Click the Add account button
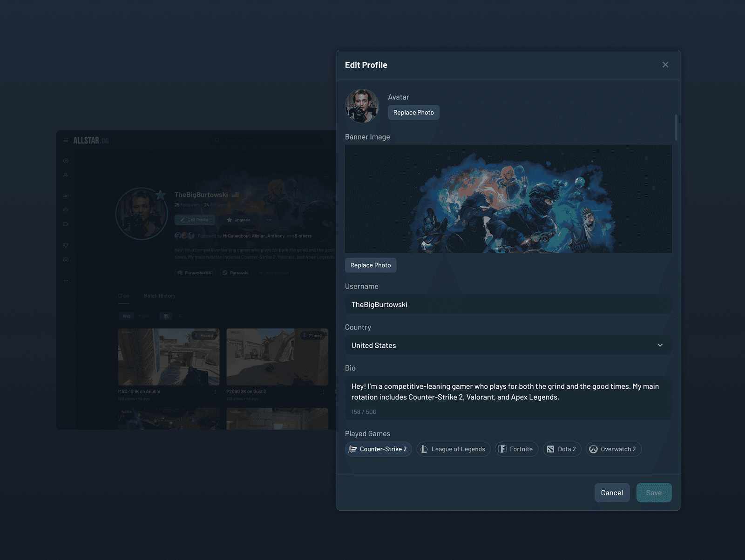This screenshot has width=745, height=560. point(273,273)
